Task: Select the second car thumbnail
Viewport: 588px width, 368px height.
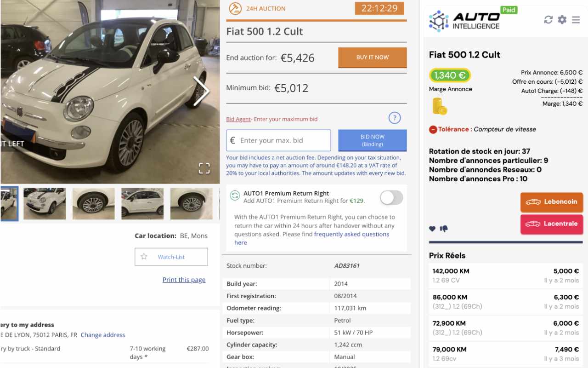Action: pyautogui.click(x=44, y=203)
